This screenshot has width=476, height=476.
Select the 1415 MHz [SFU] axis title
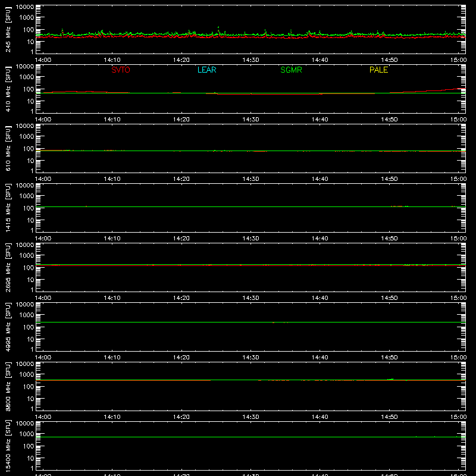8,208
